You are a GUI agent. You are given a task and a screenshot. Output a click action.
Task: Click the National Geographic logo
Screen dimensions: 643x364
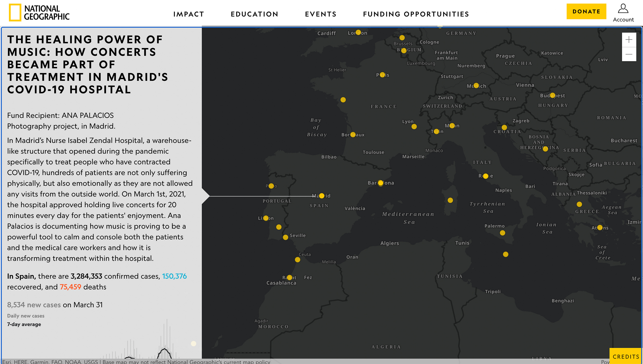click(39, 12)
